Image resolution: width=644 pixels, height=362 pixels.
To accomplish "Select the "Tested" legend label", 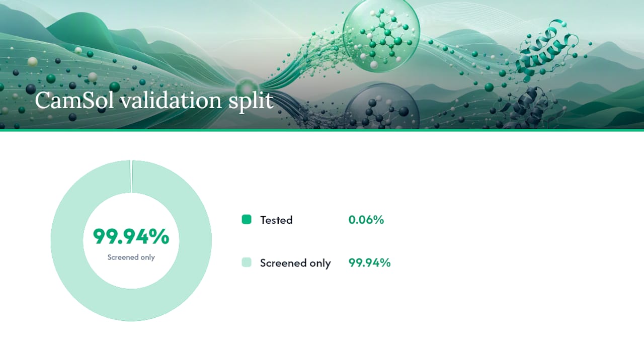I will (x=276, y=220).
